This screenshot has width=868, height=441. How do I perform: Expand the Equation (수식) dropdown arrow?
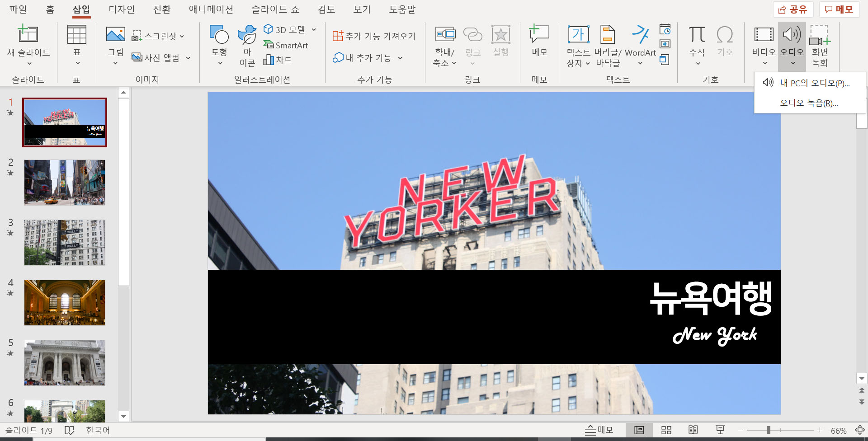(x=698, y=63)
